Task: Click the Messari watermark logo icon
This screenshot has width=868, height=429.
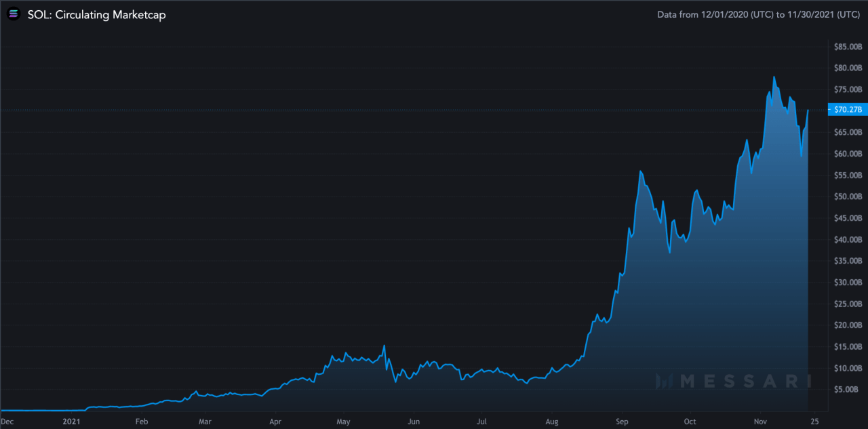Action: (665, 382)
